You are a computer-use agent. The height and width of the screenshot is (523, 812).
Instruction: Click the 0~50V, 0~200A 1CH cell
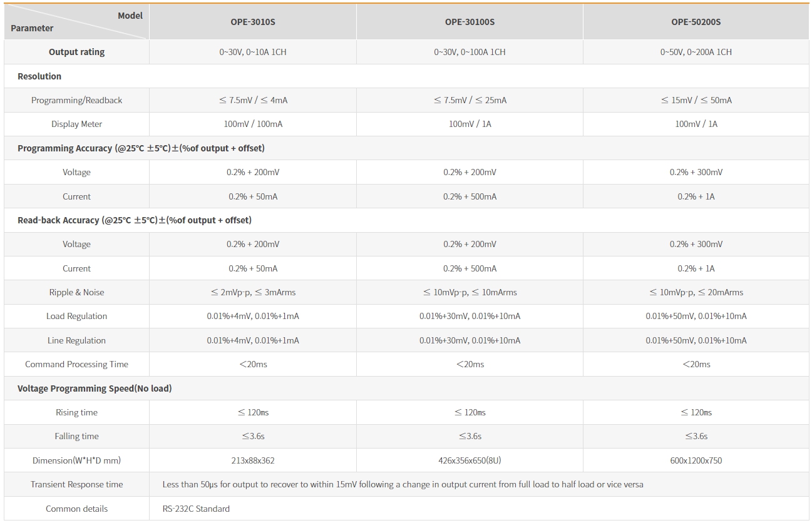pyautogui.click(x=696, y=52)
